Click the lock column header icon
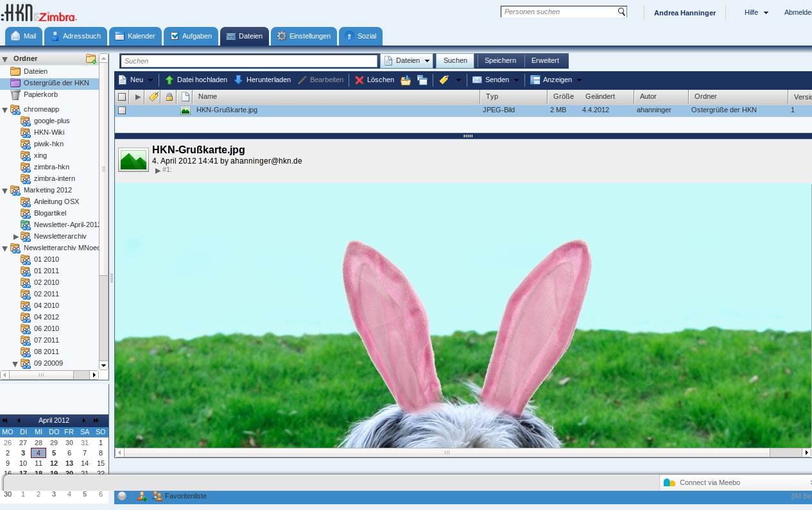The height and width of the screenshot is (510, 812). point(169,97)
